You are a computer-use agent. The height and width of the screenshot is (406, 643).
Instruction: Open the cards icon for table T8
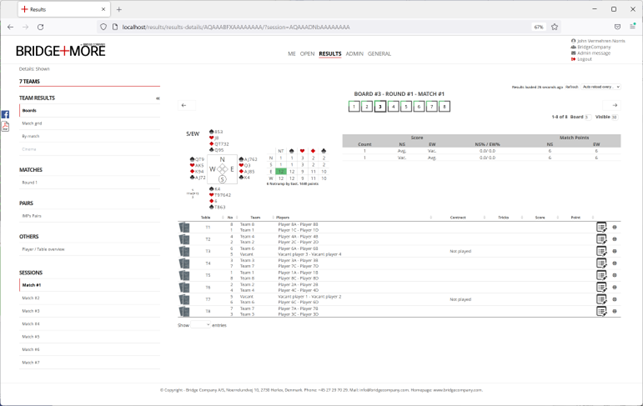click(x=184, y=310)
